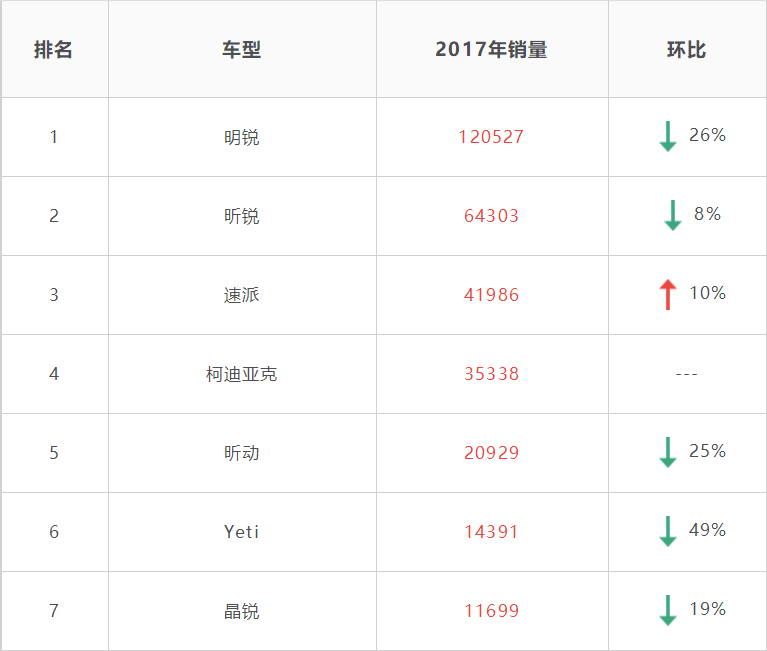Image resolution: width=767 pixels, height=651 pixels.
Task: Click the sales figure 41986
Action: click(491, 295)
